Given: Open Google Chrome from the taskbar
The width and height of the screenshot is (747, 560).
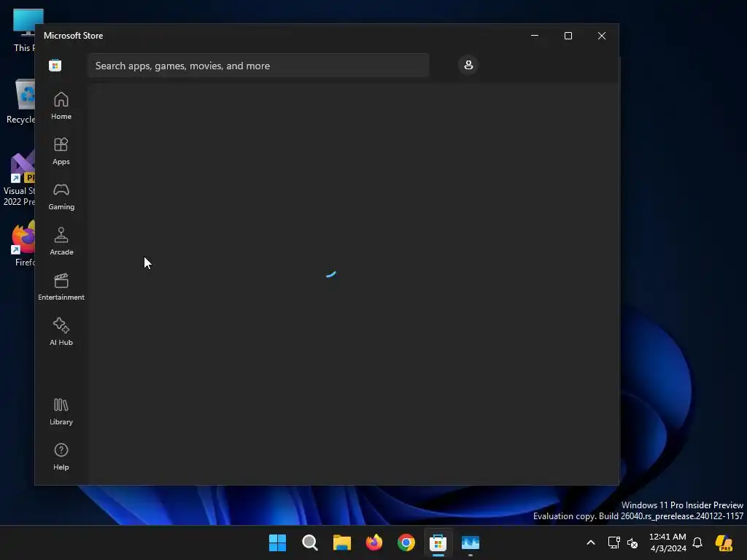Looking at the screenshot, I should click(406, 542).
